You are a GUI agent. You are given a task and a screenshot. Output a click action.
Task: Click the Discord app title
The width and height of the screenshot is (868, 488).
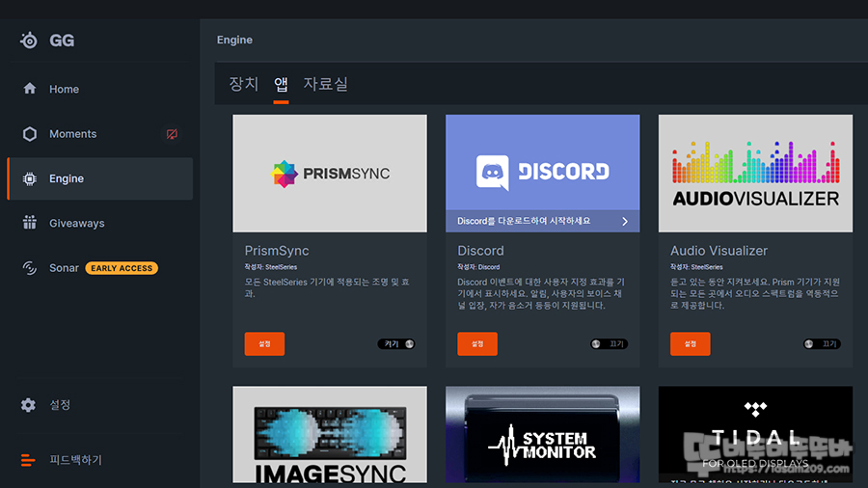(480, 251)
